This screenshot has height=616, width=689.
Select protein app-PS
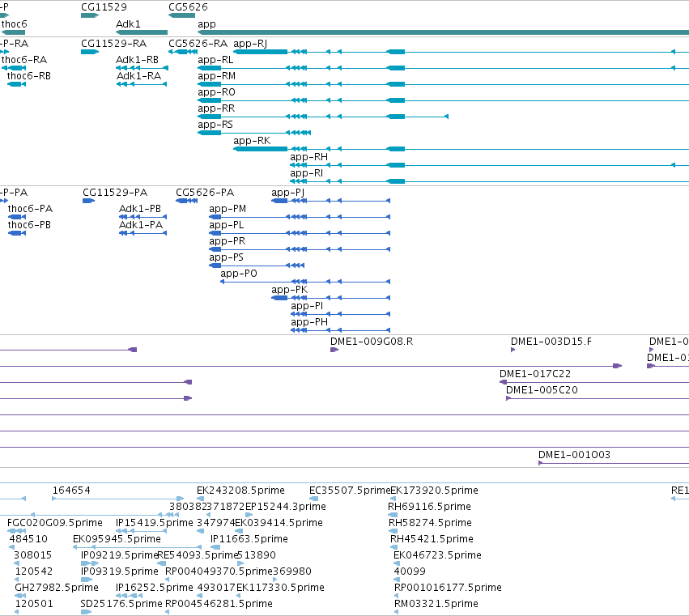227,257
